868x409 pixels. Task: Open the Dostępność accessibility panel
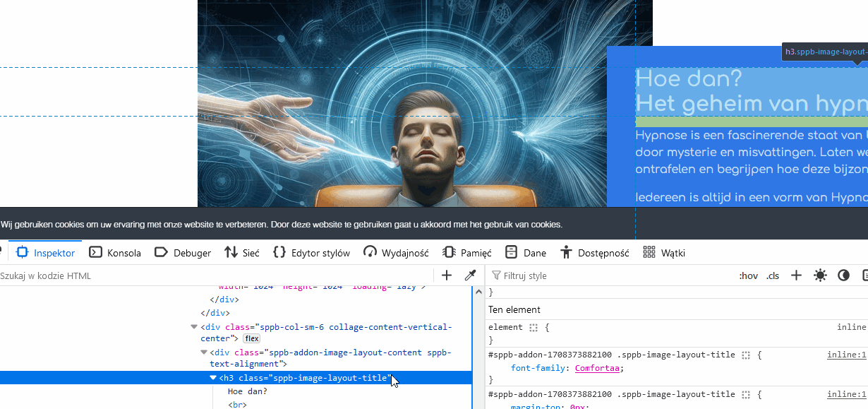(594, 253)
